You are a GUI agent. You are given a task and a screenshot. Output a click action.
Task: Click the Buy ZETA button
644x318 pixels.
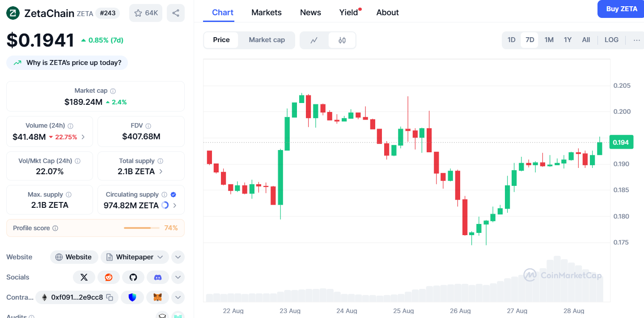pyautogui.click(x=622, y=9)
